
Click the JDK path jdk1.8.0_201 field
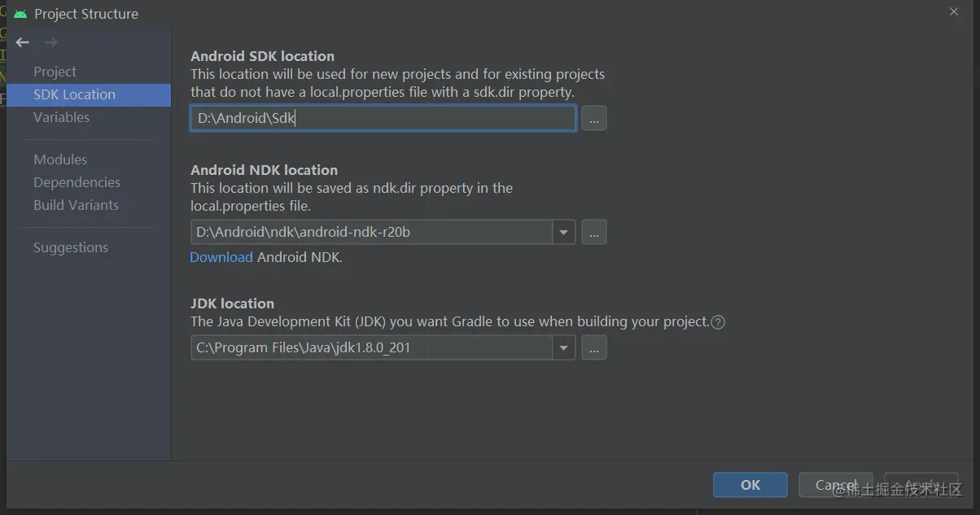[372, 348]
